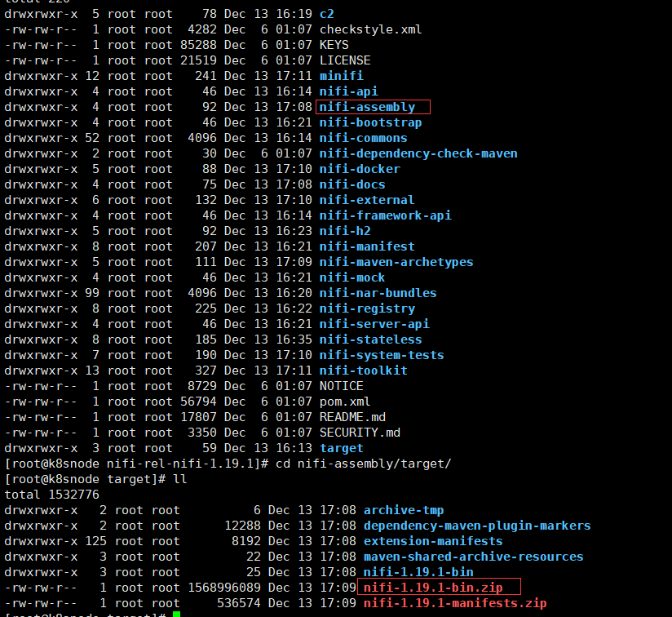Click the file size 1568996089
Image resolution: width=672 pixels, height=617 pixels.
coord(224,588)
